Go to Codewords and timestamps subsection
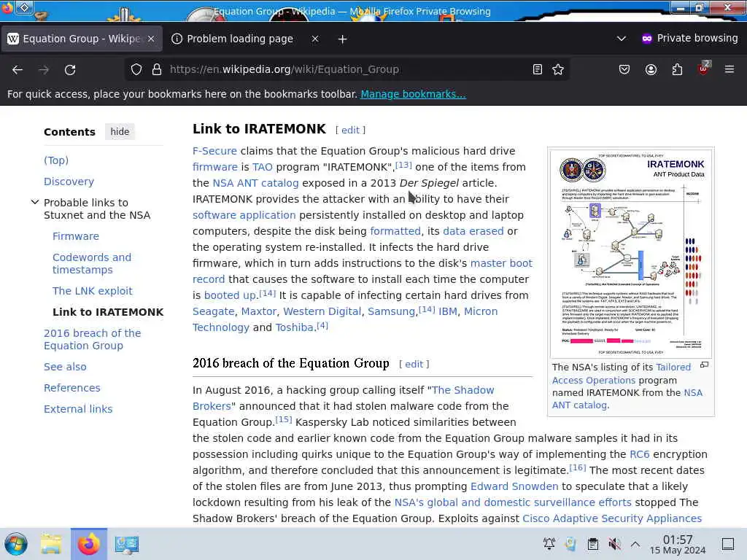 click(x=92, y=263)
